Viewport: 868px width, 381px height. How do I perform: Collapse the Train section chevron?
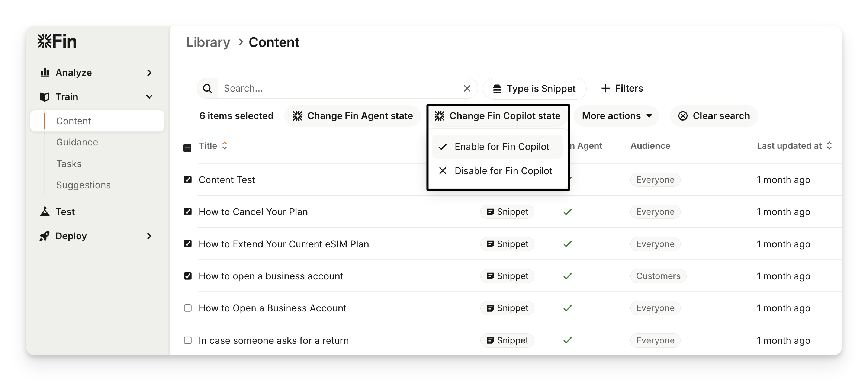tap(149, 97)
